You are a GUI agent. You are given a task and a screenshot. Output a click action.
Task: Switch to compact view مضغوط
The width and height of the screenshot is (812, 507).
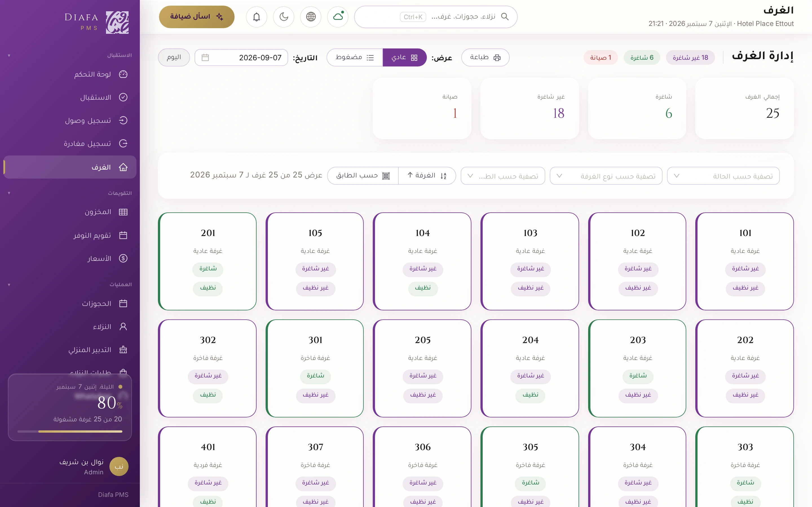point(355,57)
